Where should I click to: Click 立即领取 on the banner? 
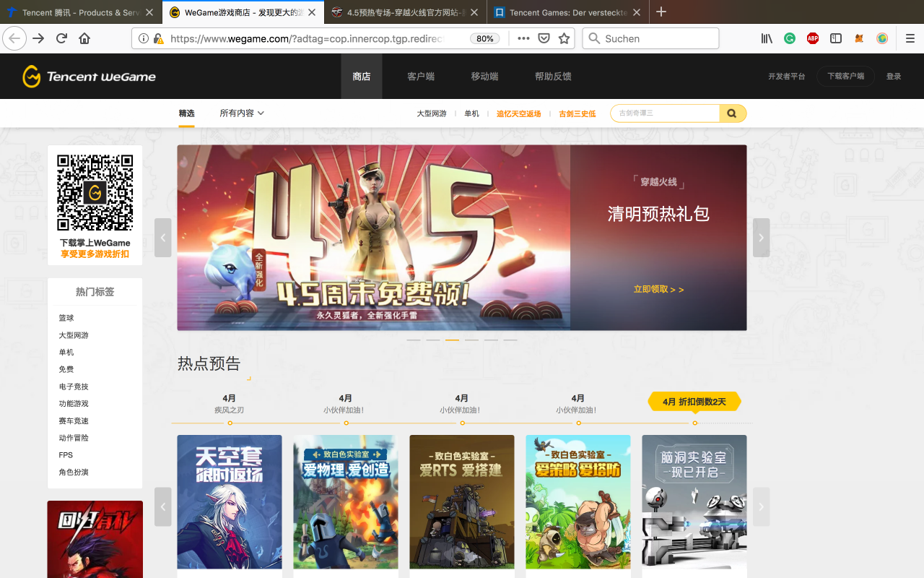[x=658, y=289]
